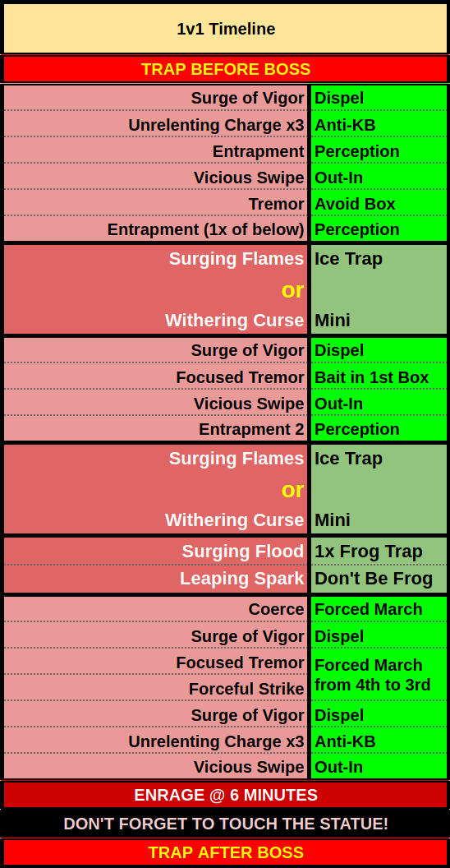Click the Tremor cell
This screenshot has width=450, height=868.
click(x=155, y=202)
